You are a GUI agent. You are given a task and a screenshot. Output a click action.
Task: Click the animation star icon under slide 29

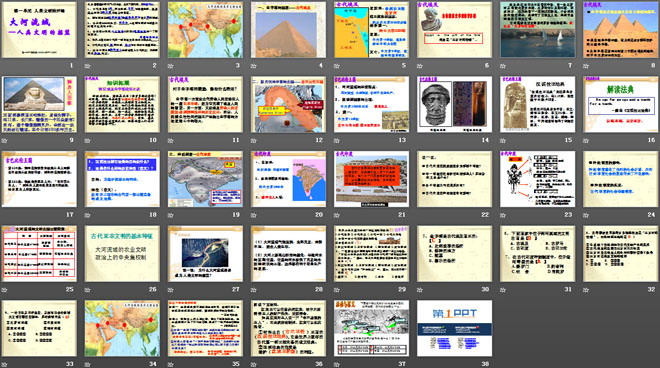337,290
